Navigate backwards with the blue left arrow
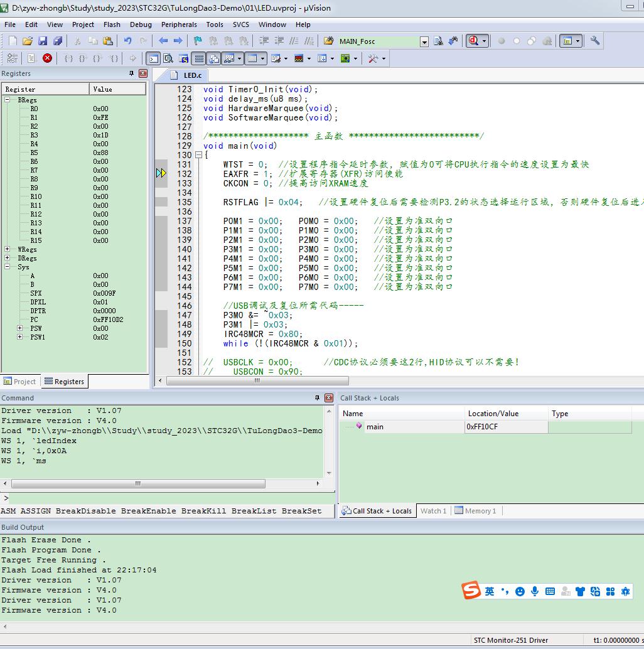This screenshot has width=644, height=649. tap(163, 41)
